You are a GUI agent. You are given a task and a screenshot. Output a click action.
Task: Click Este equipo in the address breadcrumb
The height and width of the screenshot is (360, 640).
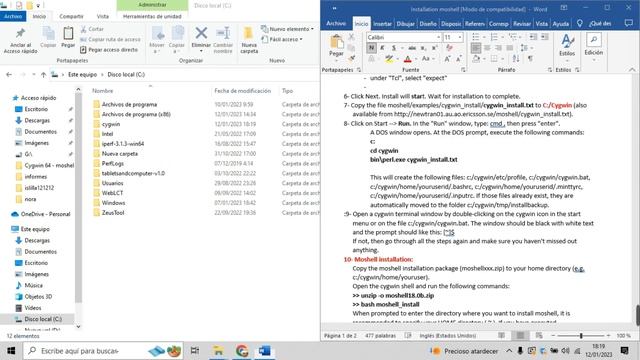pos(82,75)
